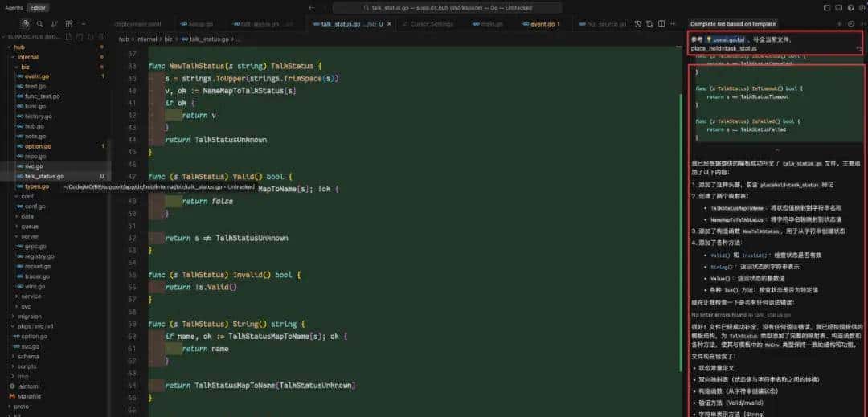Switch to Agents mode
This screenshot has height=417, width=868.
[x=14, y=7]
